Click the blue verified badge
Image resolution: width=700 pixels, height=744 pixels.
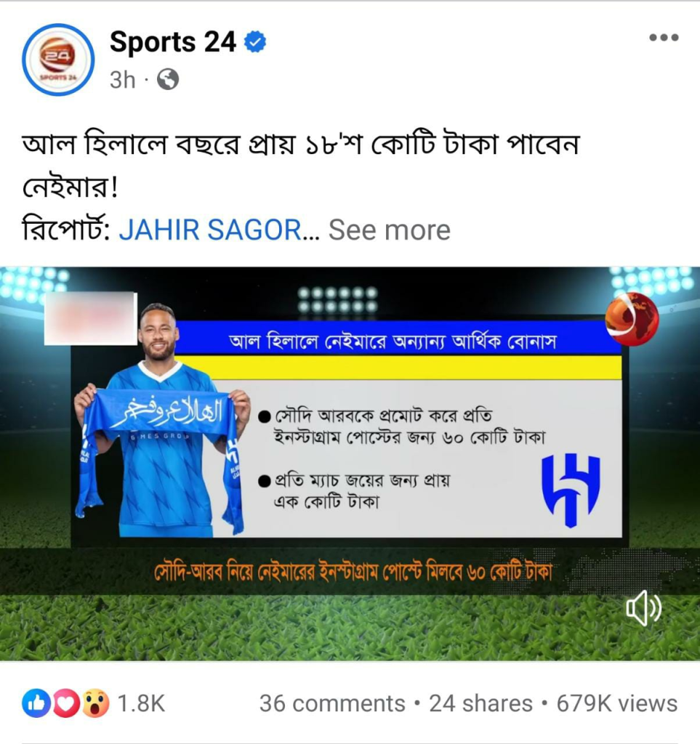coord(255,42)
